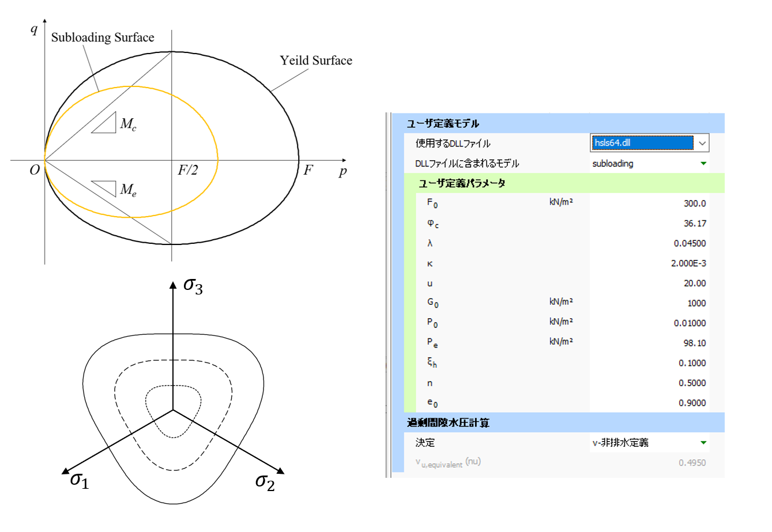Select the κ value 2.000E-3
The height and width of the screenshot is (532, 772).
[688, 263]
